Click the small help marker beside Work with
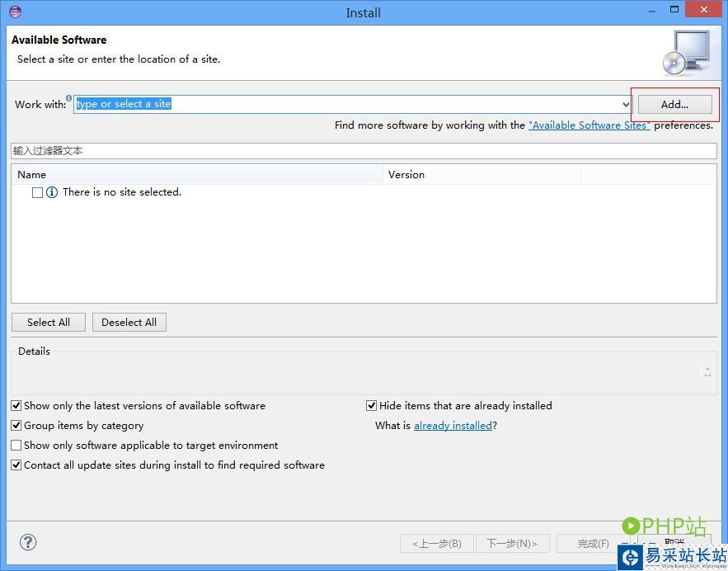 68,98
